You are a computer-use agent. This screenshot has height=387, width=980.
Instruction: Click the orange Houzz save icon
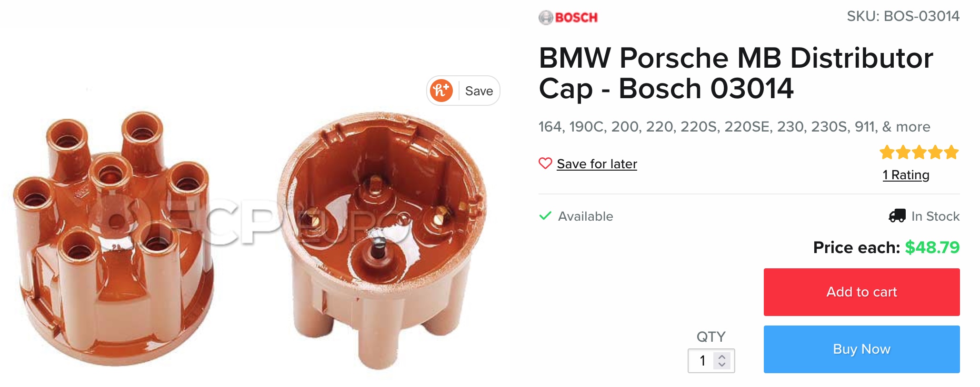[x=441, y=91]
